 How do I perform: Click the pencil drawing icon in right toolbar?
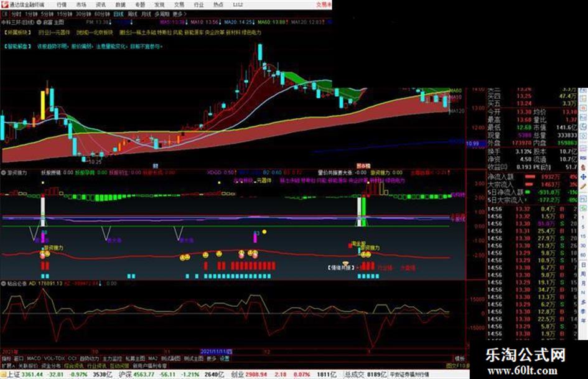coord(583,186)
